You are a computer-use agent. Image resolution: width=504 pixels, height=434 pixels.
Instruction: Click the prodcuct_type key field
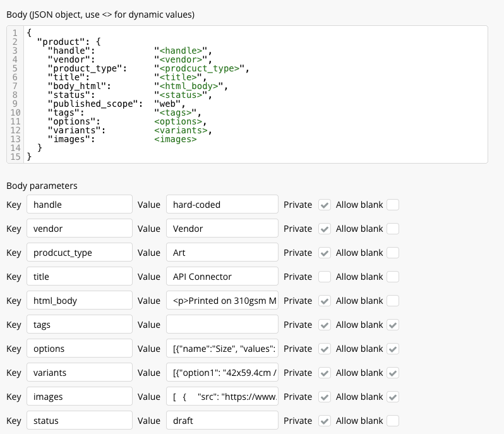click(79, 253)
